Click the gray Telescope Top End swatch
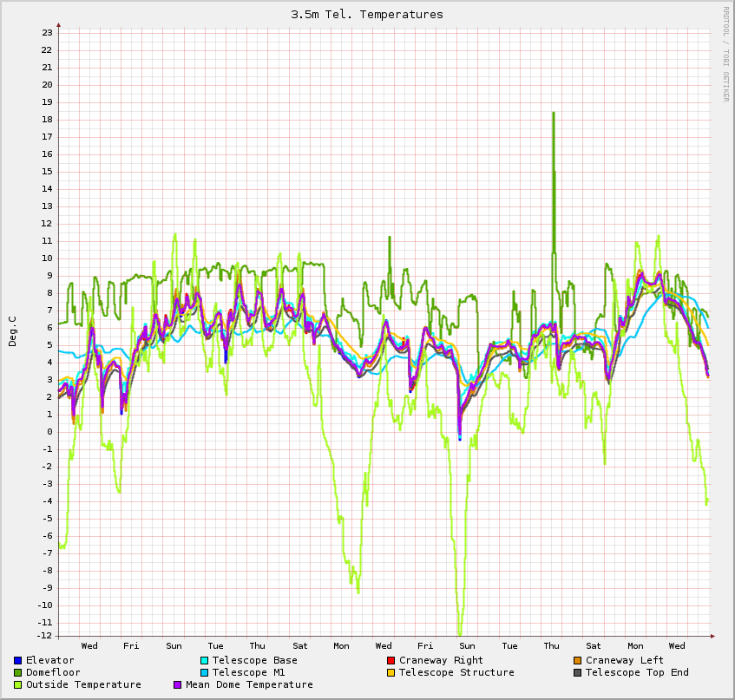The width and height of the screenshot is (735, 700). [577, 672]
